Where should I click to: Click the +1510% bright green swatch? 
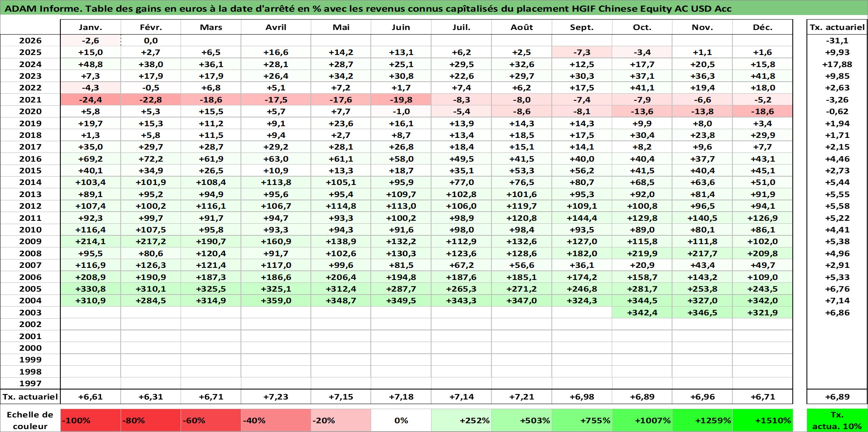[763, 420]
